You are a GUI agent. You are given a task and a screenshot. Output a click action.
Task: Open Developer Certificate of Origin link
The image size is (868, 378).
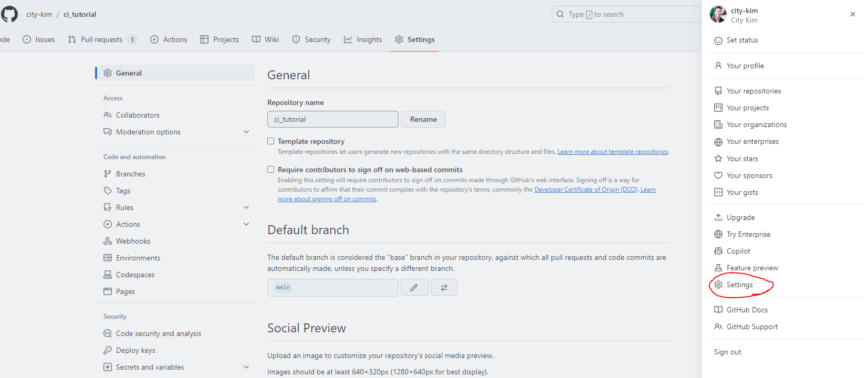click(586, 190)
